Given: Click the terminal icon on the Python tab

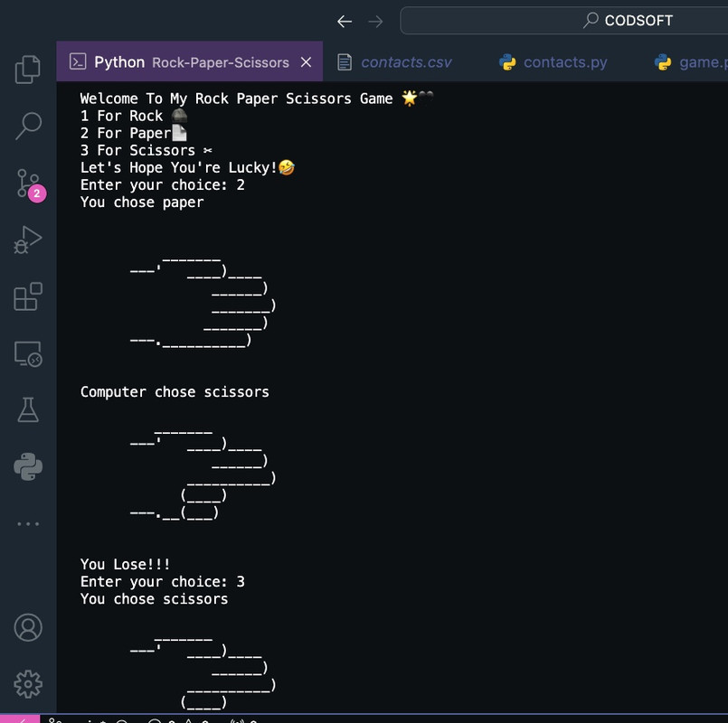Looking at the screenshot, I should click(x=78, y=61).
